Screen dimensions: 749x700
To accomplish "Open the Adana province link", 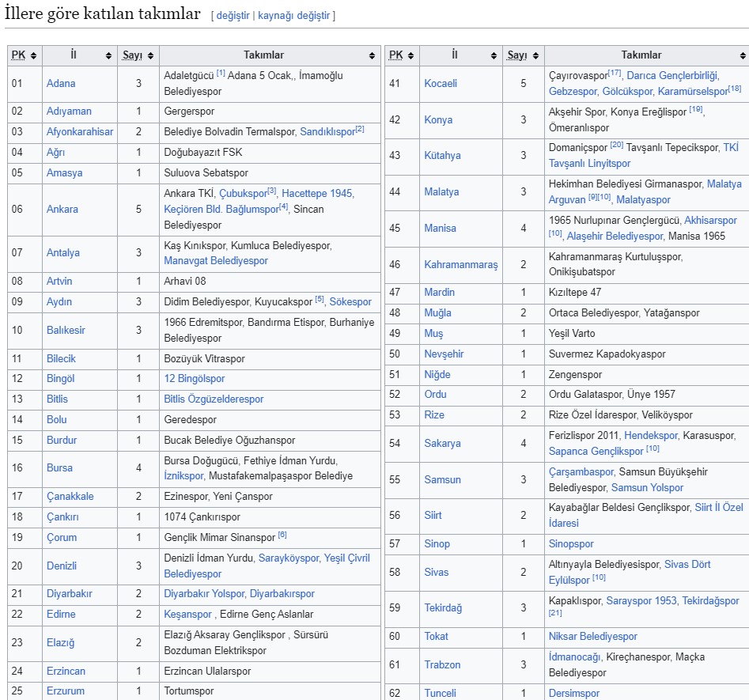I will [61, 84].
